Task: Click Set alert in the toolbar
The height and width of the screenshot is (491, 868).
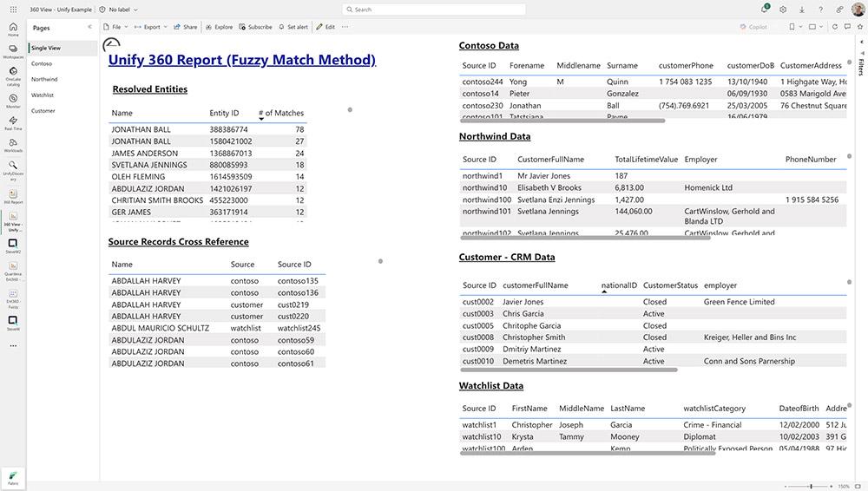Action: pos(293,27)
